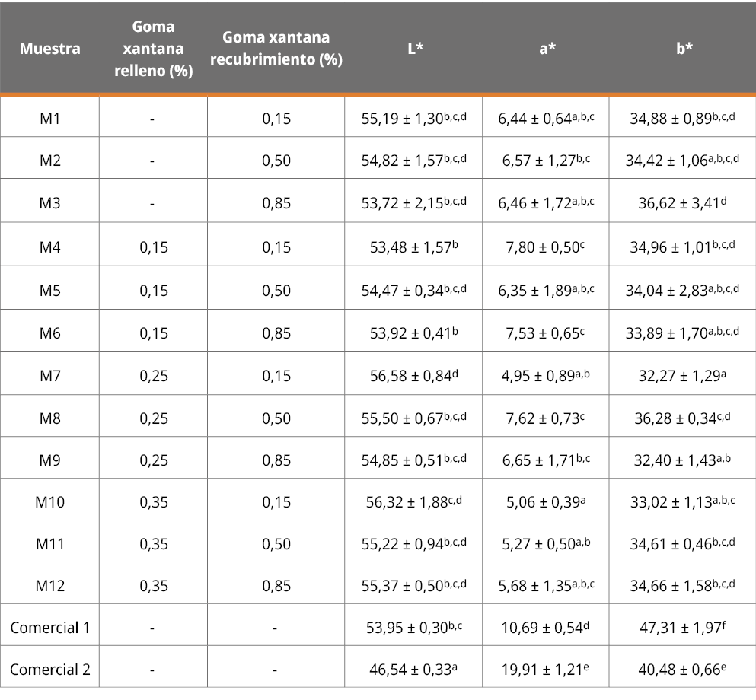The height and width of the screenshot is (700, 756).
Task: Select b* value 36,62 ± 3,41
Action: click(x=682, y=204)
